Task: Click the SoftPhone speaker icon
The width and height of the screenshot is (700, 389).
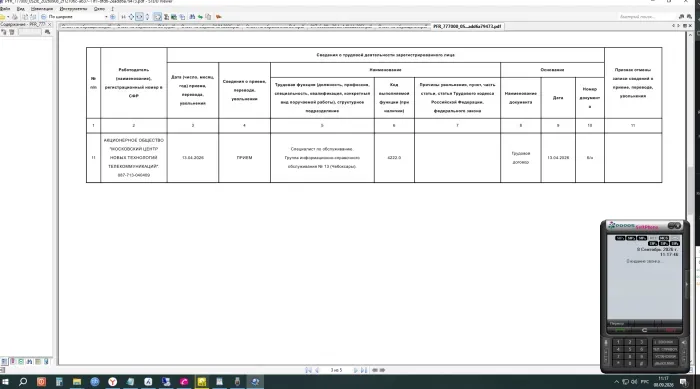Action: pyautogui.click(x=683, y=343)
